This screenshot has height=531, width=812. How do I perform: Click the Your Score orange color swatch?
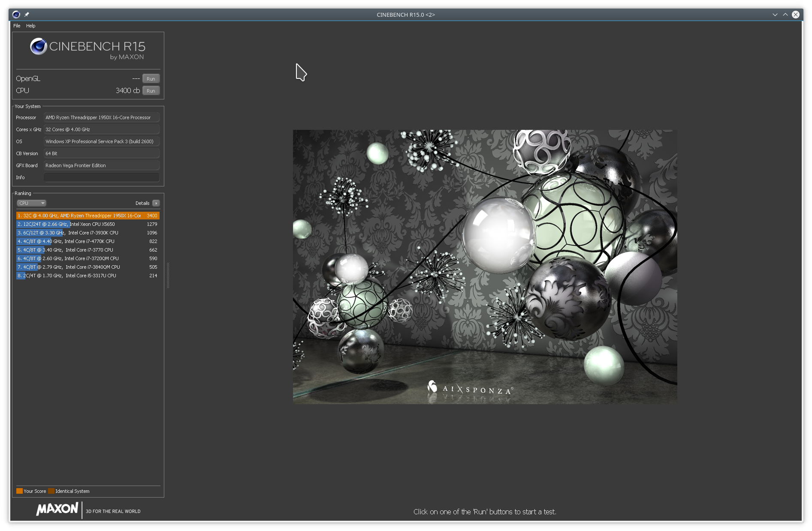tap(19, 491)
